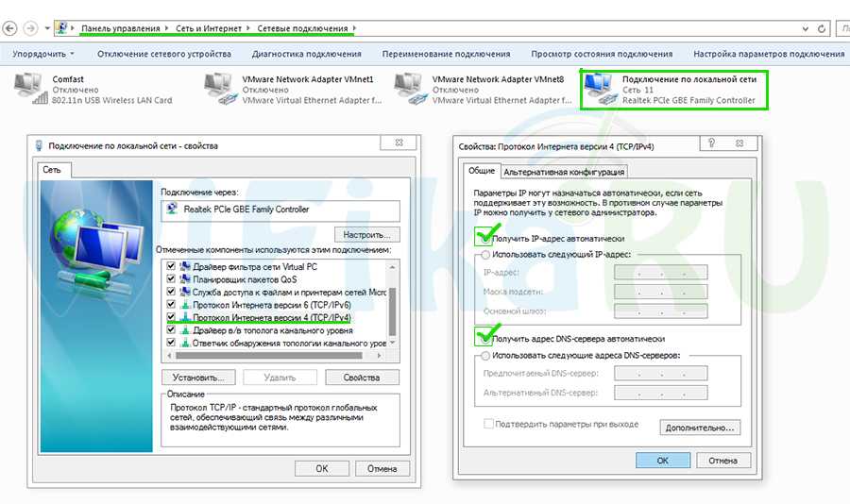
Task: Click the help question mark button
Action: [x=708, y=143]
